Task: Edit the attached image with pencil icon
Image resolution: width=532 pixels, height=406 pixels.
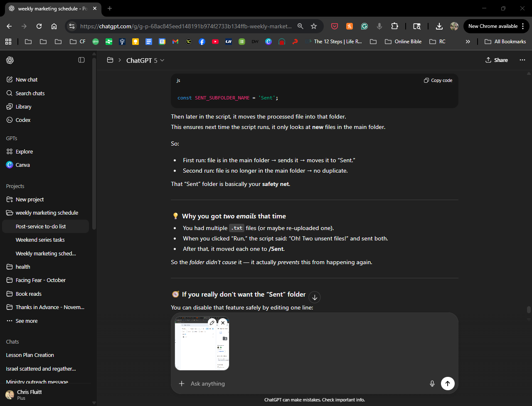Action: 212,323
